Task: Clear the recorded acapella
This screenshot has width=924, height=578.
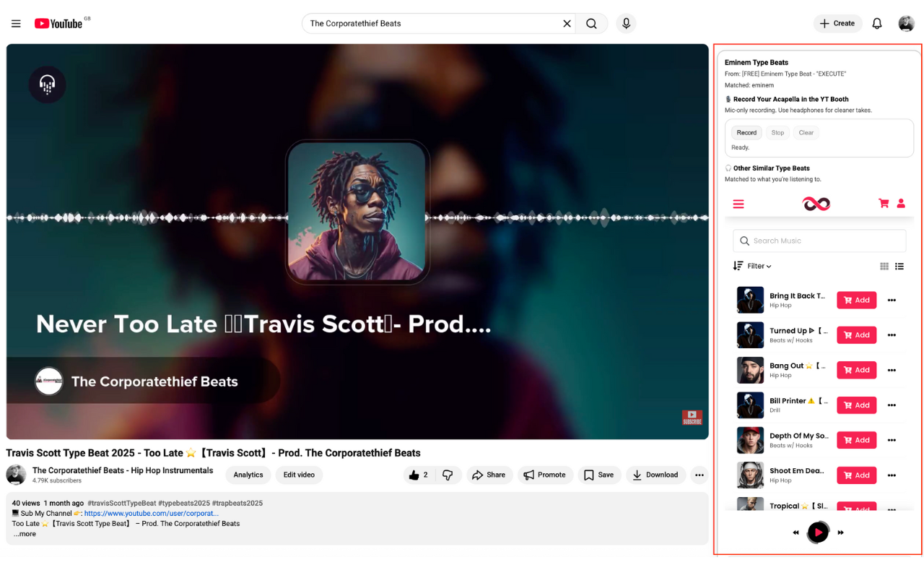Action: point(806,133)
